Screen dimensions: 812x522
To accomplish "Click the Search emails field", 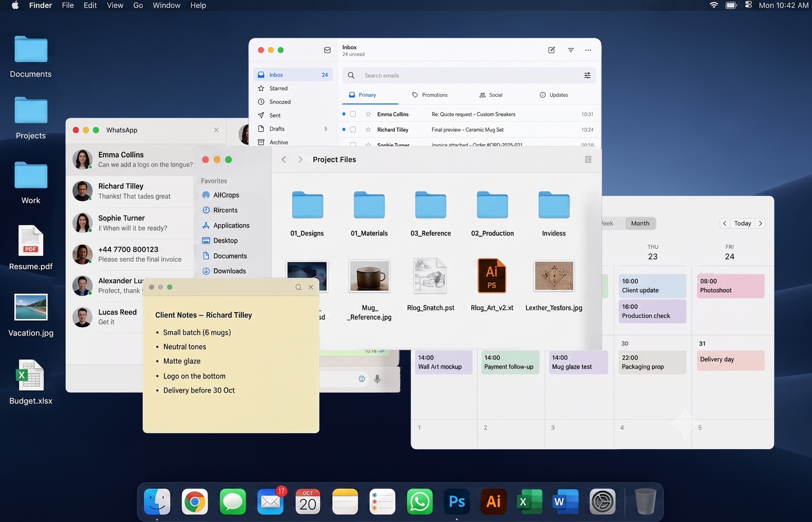I will coord(469,75).
